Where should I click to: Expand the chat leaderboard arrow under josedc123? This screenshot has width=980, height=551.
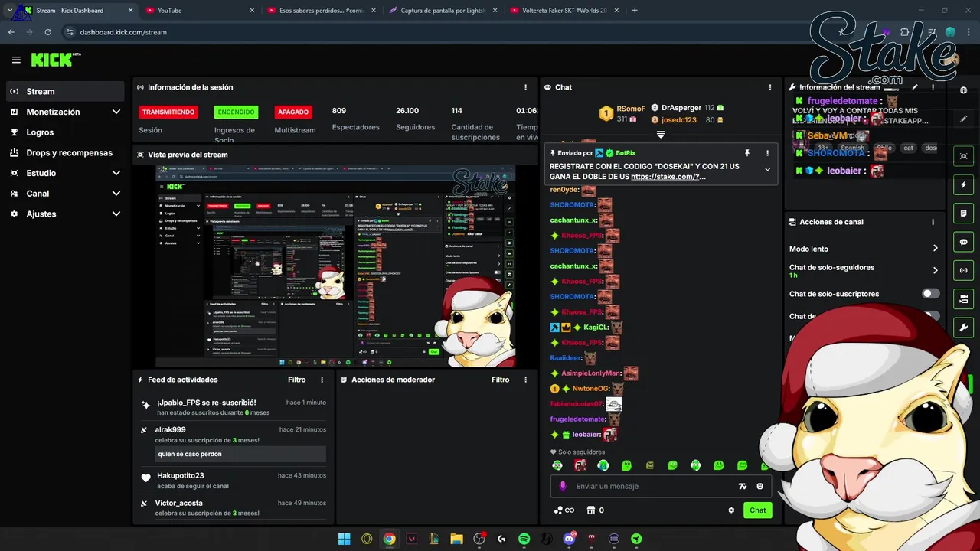pyautogui.click(x=661, y=134)
